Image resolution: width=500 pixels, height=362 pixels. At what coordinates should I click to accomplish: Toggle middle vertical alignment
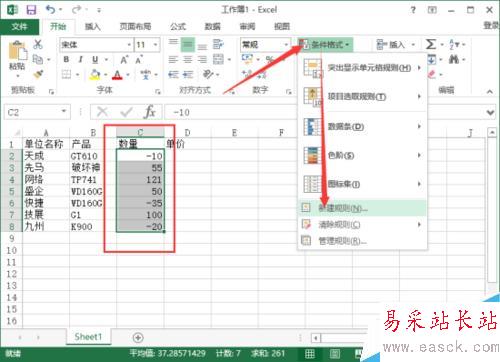[x=188, y=45]
